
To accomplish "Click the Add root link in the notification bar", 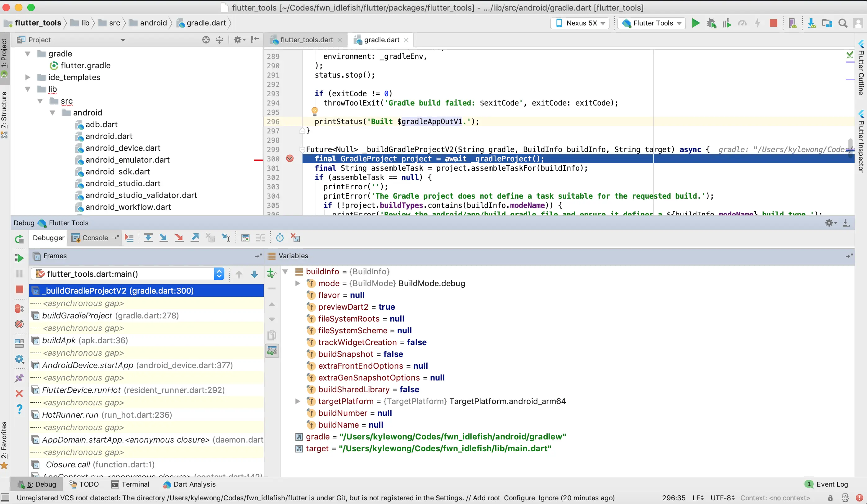I will click(486, 498).
